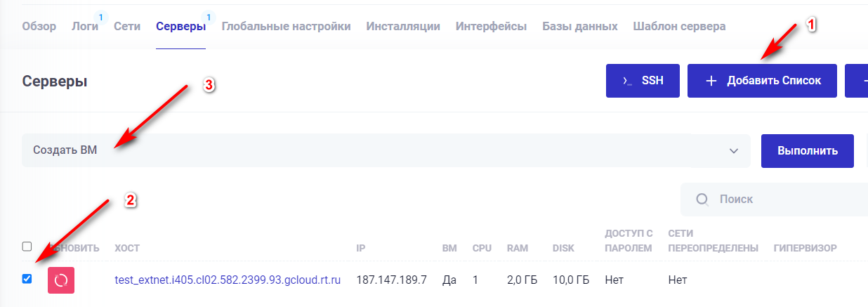Click the red refresh icon for test_extnet

point(61,280)
